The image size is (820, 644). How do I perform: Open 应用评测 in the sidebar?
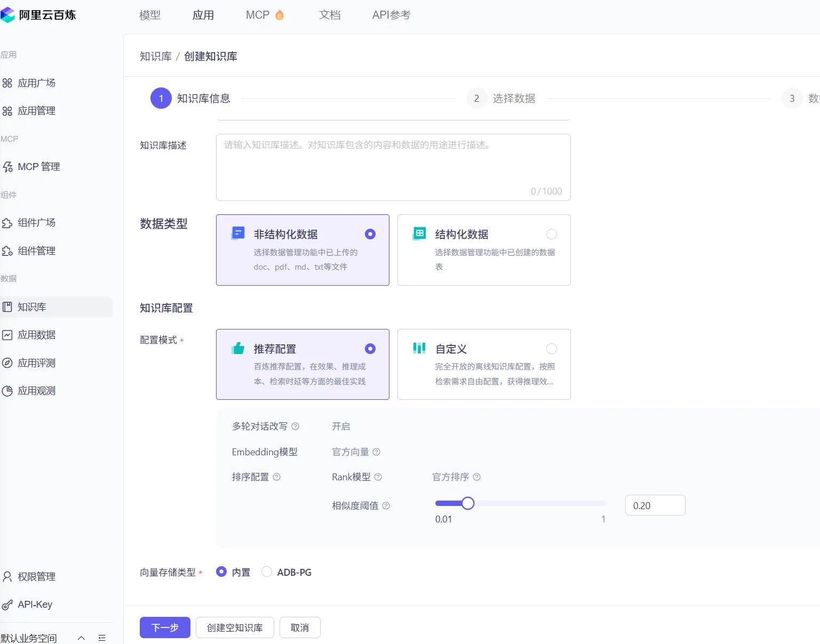pos(36,363)
